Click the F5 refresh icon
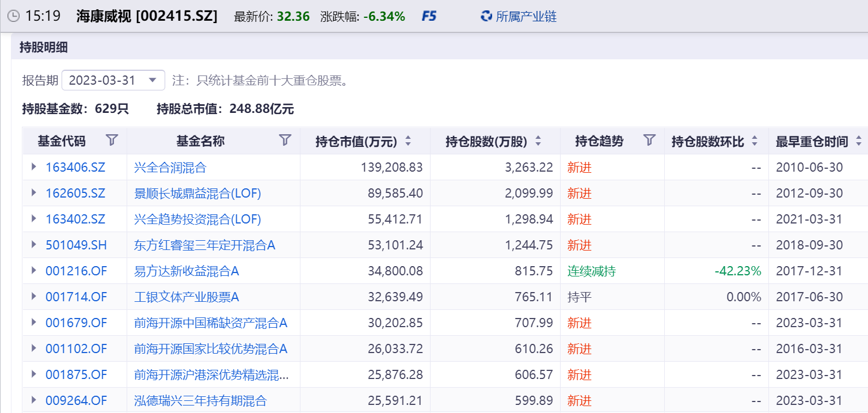The width and height of the screenshot is (868, 413). point(429,16)
